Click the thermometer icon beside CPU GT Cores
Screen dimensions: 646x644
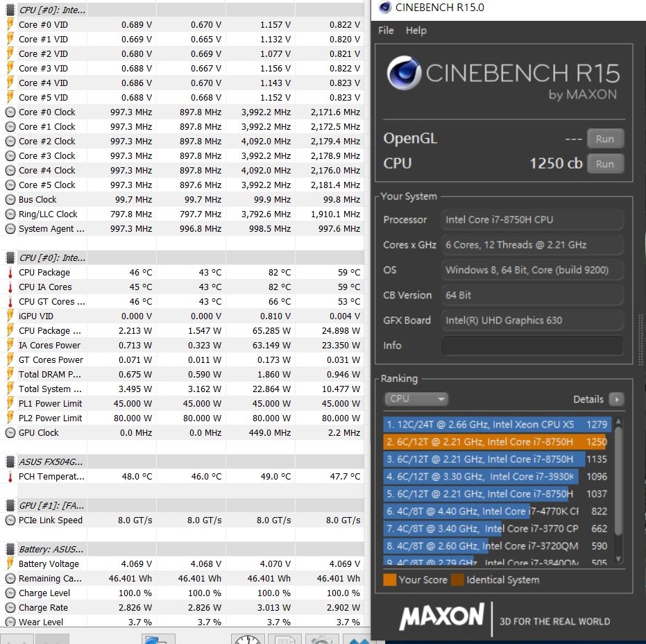[x=10, y=302]
